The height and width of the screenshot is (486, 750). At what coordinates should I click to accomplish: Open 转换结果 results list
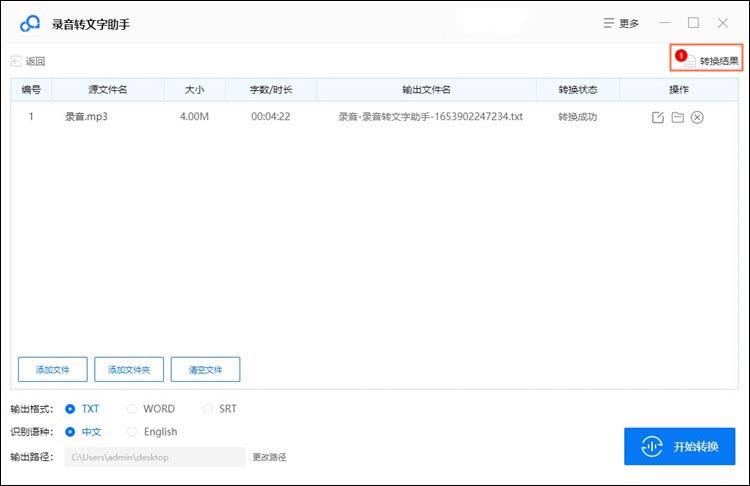pyautogui.click(x=706, y=58)
